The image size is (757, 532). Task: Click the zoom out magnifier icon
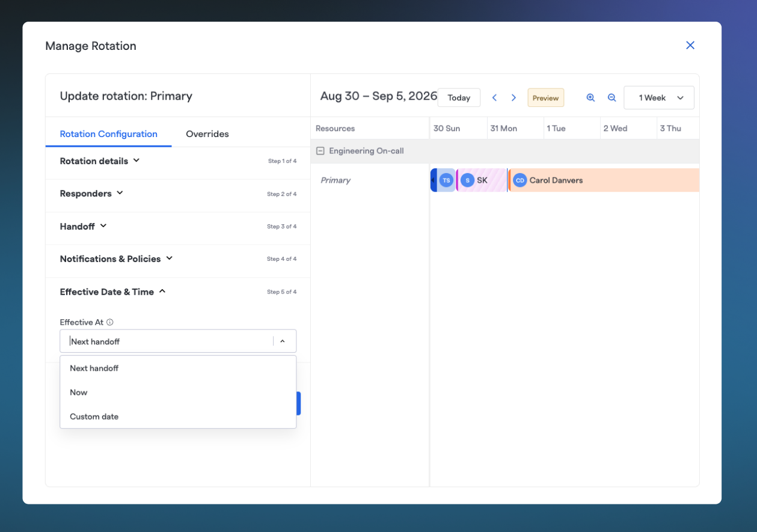tap(611, 97)
